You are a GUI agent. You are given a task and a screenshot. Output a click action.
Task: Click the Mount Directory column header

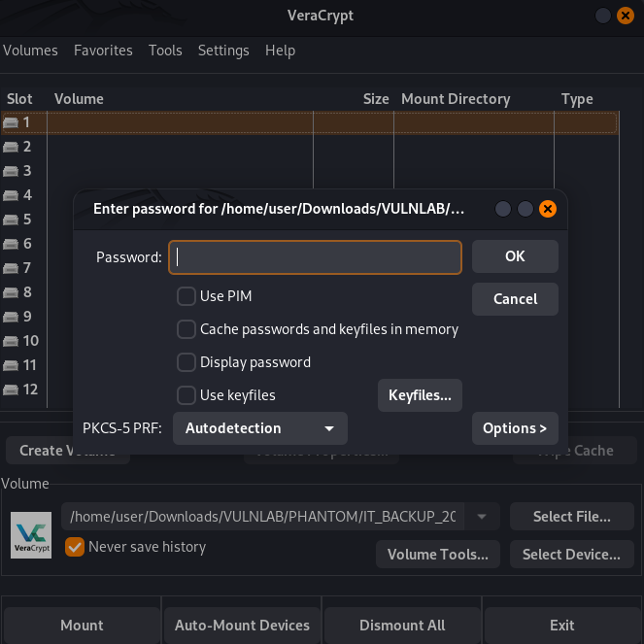coord(456,99)
